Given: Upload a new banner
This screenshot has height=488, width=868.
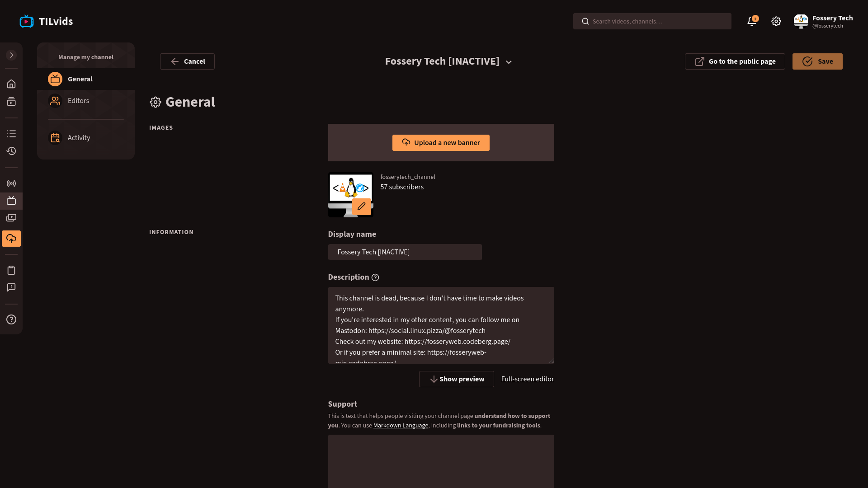Looking at the screenshot, I should tap(441, 143).
